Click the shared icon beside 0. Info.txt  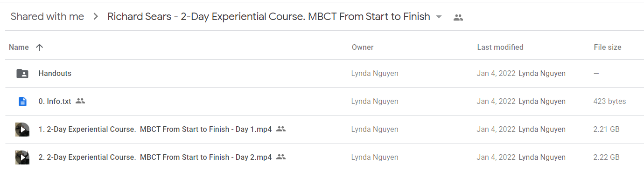pos(80,101)
